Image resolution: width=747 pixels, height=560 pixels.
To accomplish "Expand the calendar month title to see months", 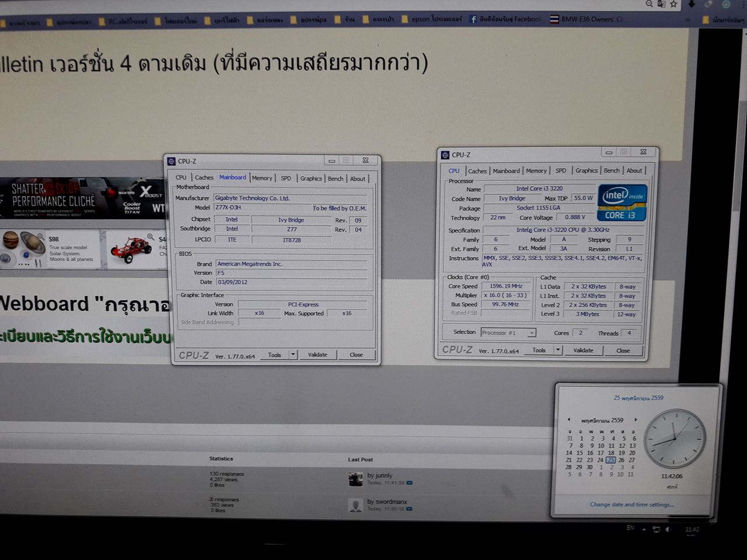I will (x=602, y=420).
